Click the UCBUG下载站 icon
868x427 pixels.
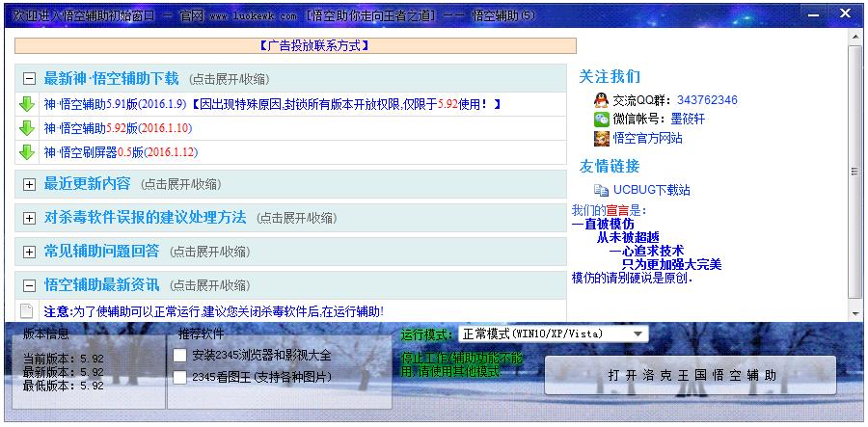click(602, 191)
